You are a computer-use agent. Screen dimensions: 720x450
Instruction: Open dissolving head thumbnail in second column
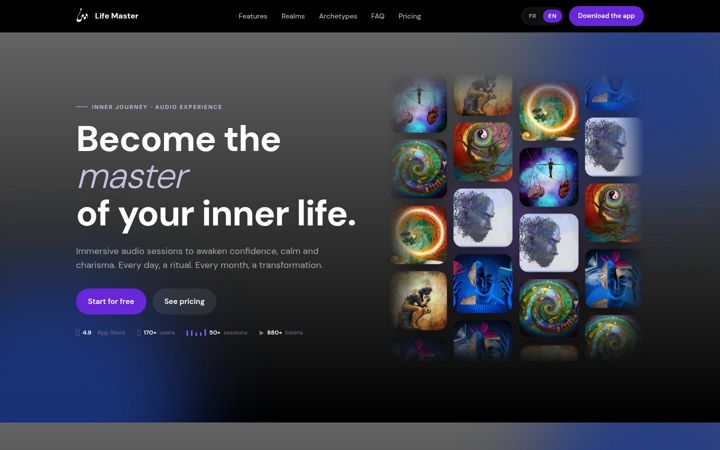click(483, 218)
